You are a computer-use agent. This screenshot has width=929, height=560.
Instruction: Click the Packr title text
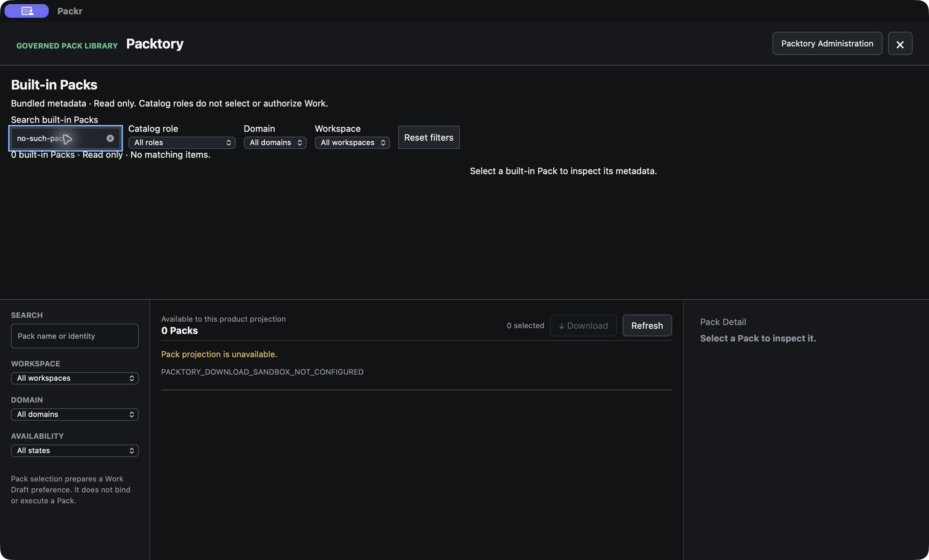click(70, 11)
